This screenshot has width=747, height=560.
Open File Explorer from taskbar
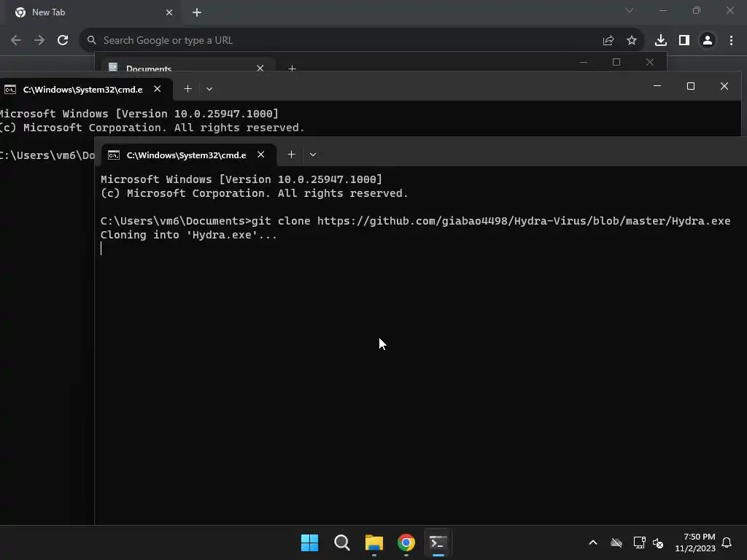pyautogui.click(x=374, y=542)
